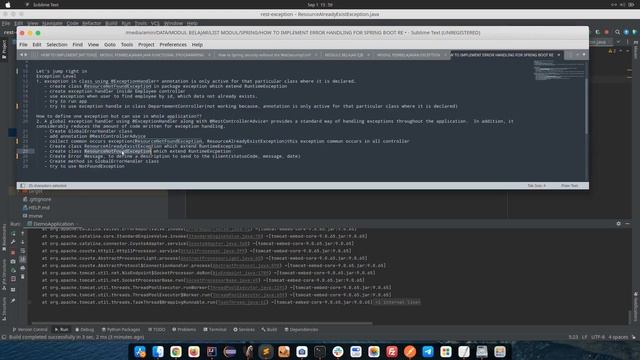Open the Services tool window tab
Viewport: 640px width, 360px height.
(x=244, y=329)
